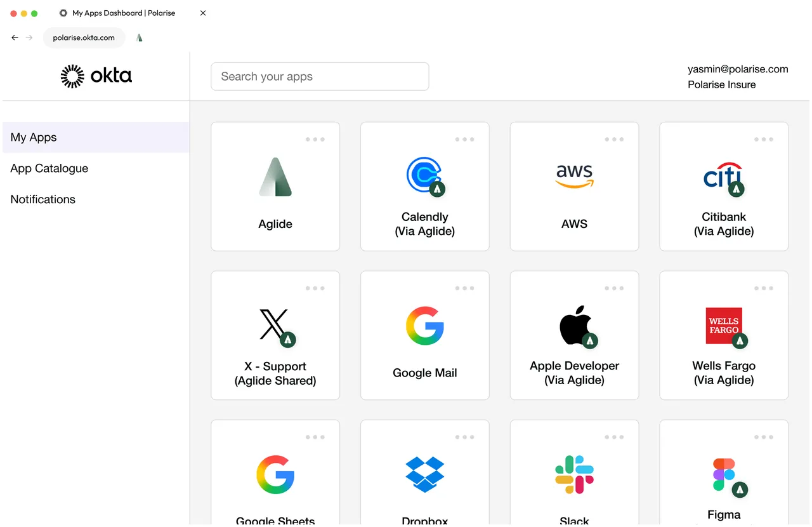Open options menu on AWS card
Viewport: 812px width, 527px height.
614,139
